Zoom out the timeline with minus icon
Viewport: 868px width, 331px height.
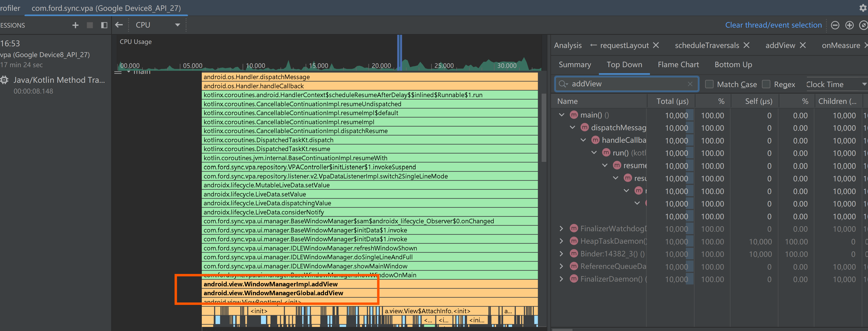(x=835, y=25)
